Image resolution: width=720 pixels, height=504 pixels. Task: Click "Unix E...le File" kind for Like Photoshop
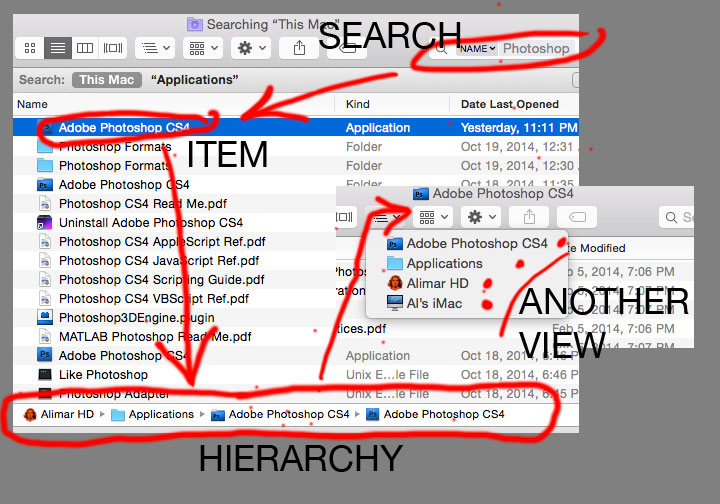coord(387,375)
